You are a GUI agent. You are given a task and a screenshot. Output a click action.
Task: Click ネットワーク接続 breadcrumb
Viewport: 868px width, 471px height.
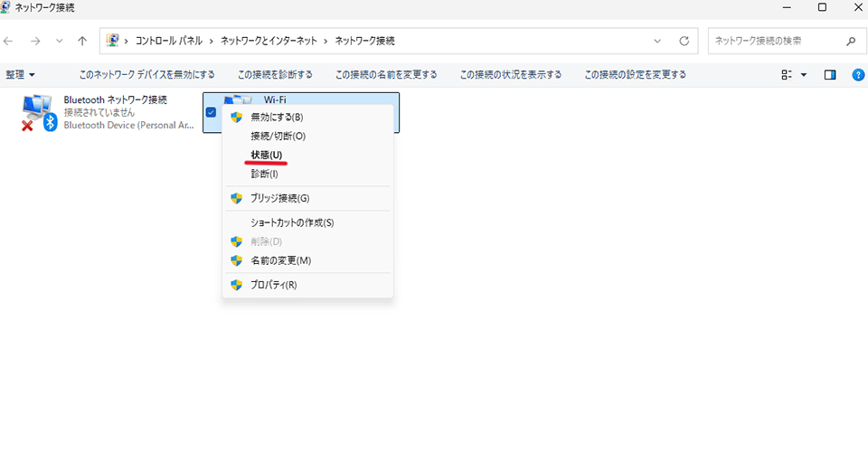(364, 41)
